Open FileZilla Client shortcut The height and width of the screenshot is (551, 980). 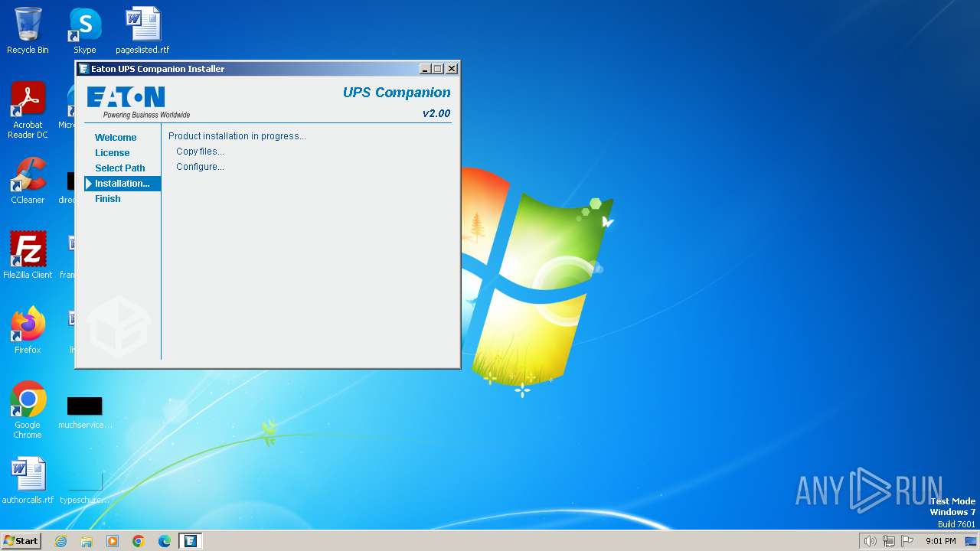point(28,255)
